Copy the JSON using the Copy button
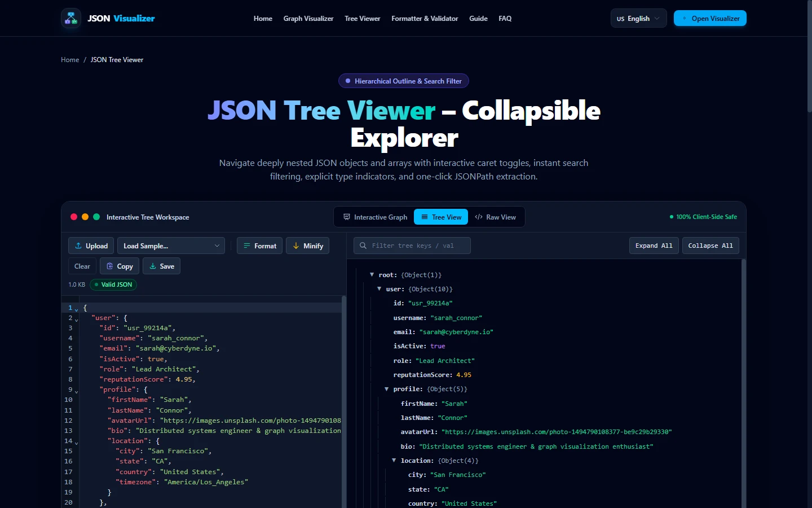The width and height of the screenshot is (812, 508). pyautogui.click(x=120, y=266)
